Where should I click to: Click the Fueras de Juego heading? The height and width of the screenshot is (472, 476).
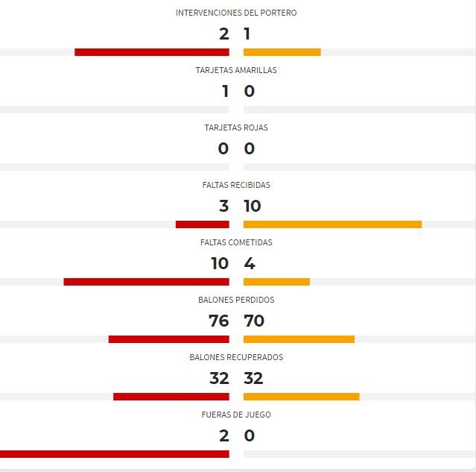[x=236, y=415]
